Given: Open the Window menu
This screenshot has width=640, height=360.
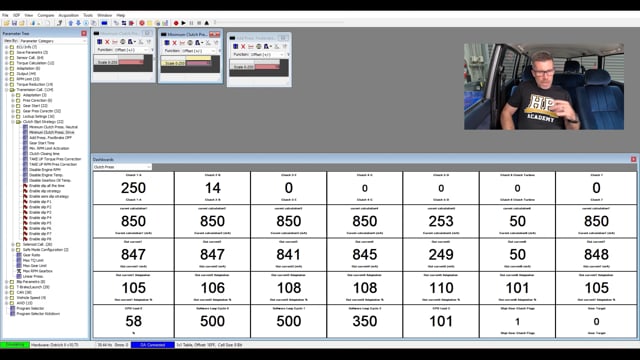Looking at the screenshot, I should pos(104,15).
